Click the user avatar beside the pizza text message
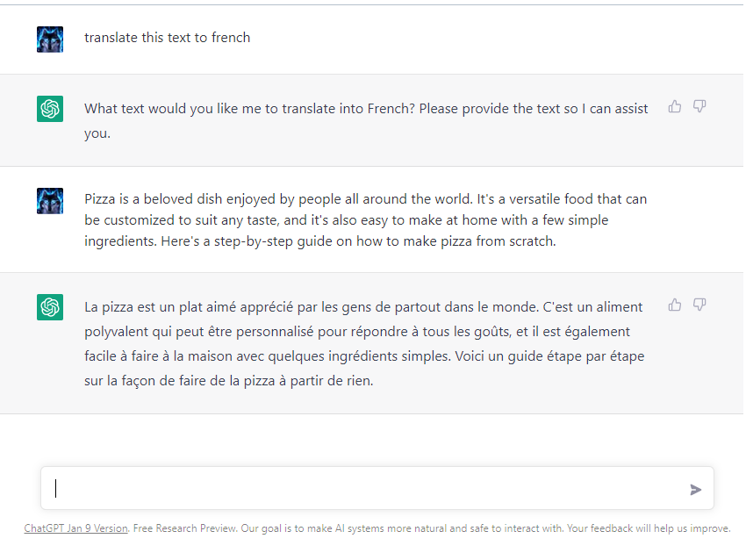The image size is (746, 560). pos(50,200)
